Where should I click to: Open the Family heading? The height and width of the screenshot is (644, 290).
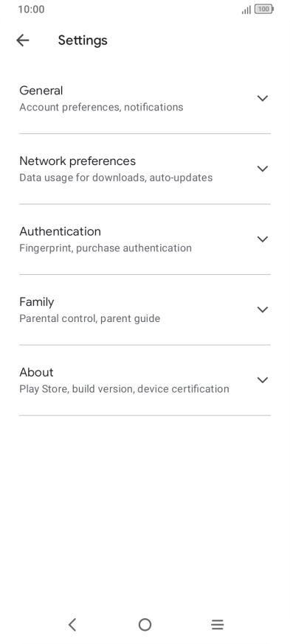pyautogui.click(x=37, y=302)
